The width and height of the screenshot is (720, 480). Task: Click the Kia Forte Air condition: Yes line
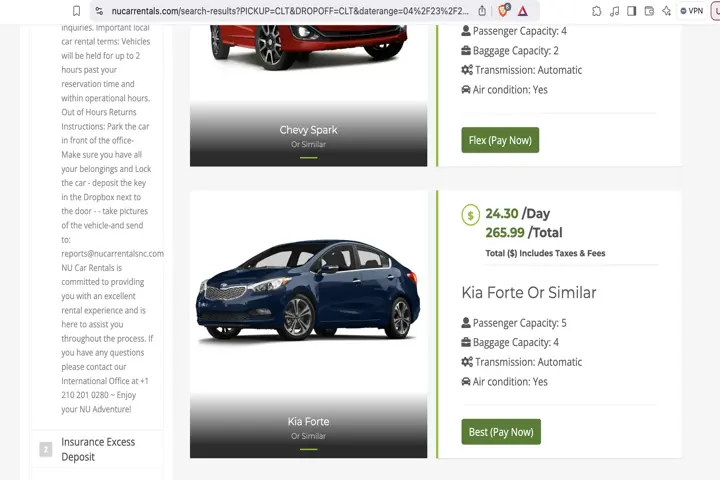504,382
